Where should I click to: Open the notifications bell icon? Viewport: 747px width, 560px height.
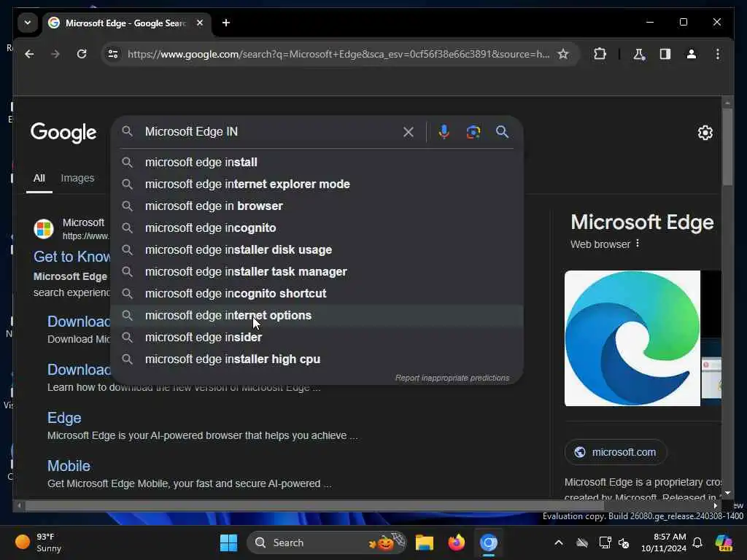[x=697, y=542]
